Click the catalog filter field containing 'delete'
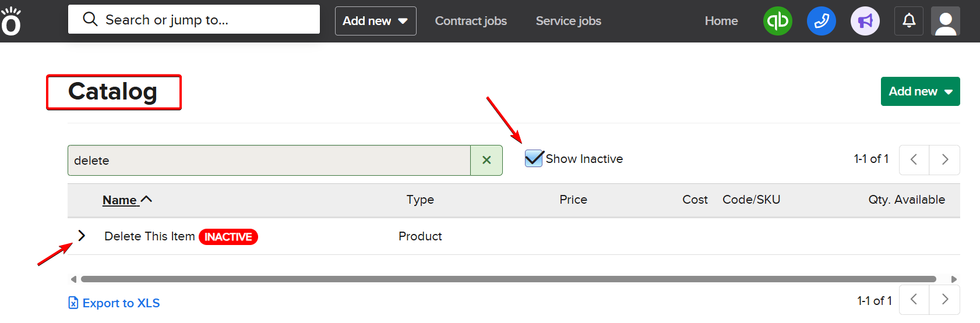The width and height of the screenshot is (980, 323). 269,160
